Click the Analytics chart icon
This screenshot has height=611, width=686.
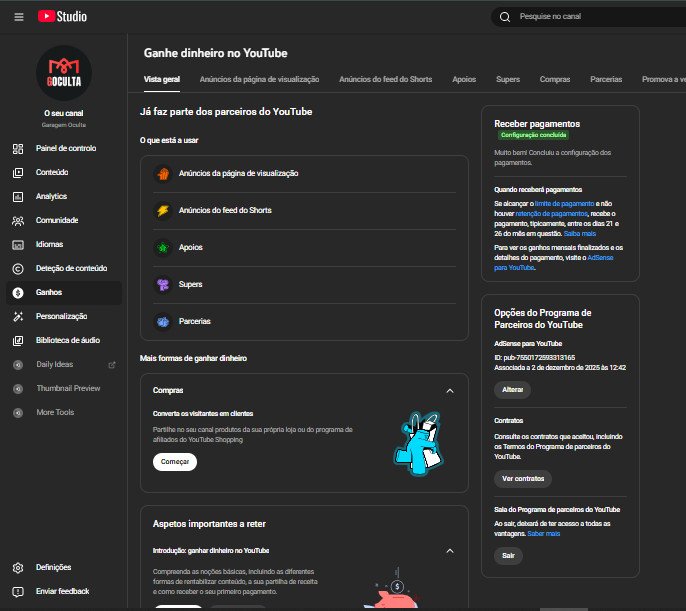point(18,197)
